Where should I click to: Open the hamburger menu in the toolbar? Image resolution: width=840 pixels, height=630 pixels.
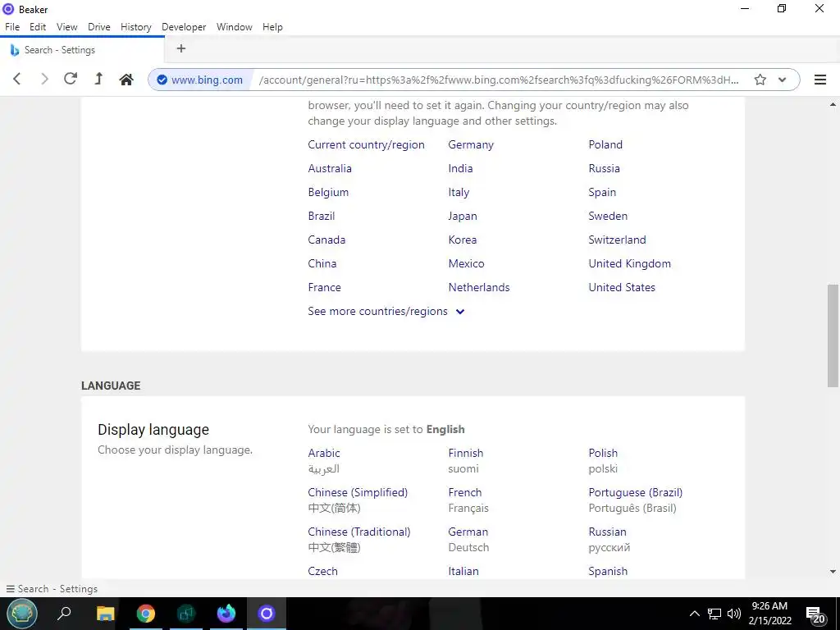819,80
